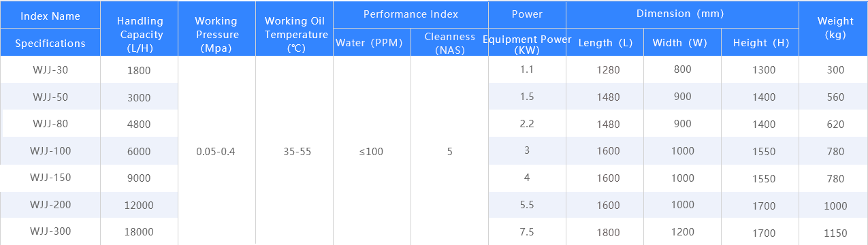This screenshot has height=245, width=868.
Task: Click the WJJ-300 model row label
Action: [50, 231]
